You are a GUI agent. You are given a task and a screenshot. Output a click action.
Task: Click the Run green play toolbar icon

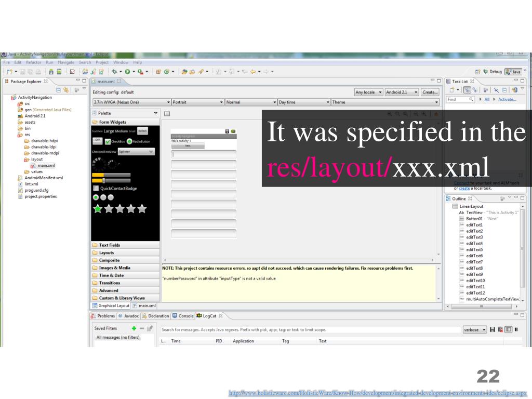pyautogui.click(x=128, y=72)
